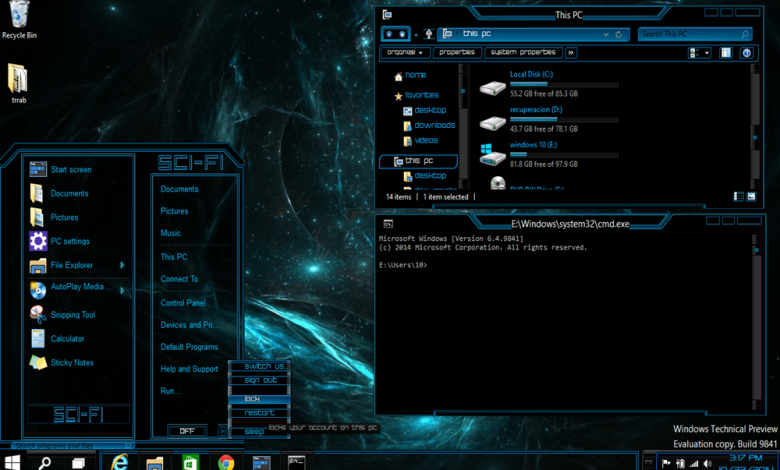This screenshot has height=470, width=780.
Task: Open File Explorer taskbar icon
Action: [155, 463]
